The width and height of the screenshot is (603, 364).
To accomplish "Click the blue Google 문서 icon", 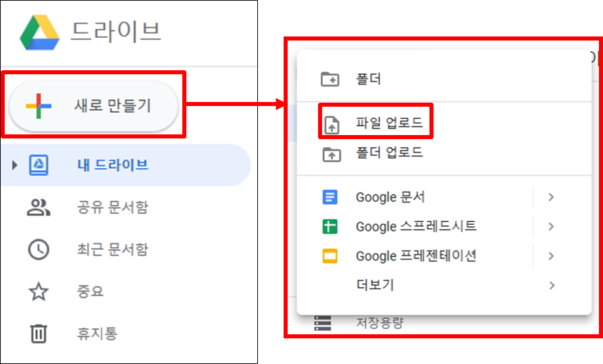I will coord(330,197).
